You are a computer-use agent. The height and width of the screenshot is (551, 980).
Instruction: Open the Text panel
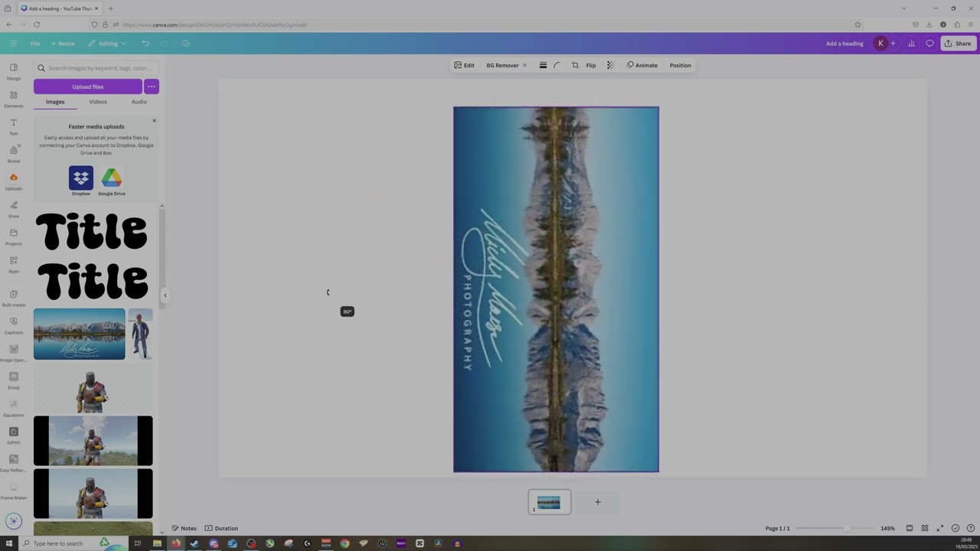[14, 127]
